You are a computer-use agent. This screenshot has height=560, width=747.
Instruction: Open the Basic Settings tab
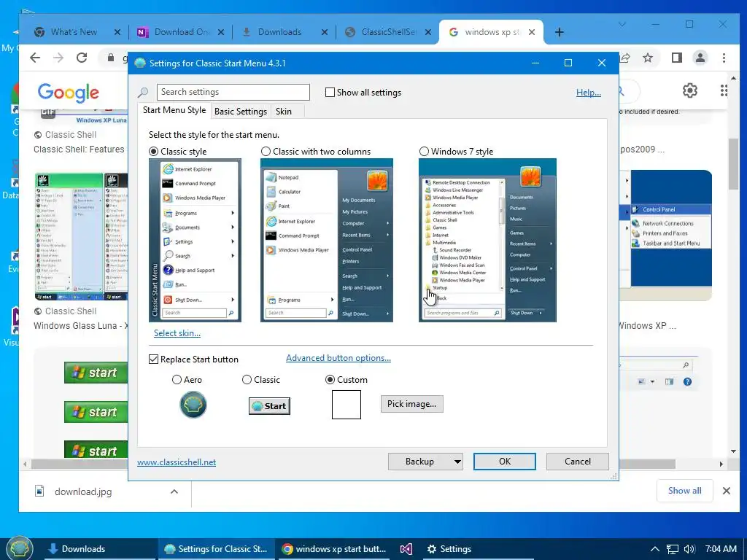coord(241,112)
